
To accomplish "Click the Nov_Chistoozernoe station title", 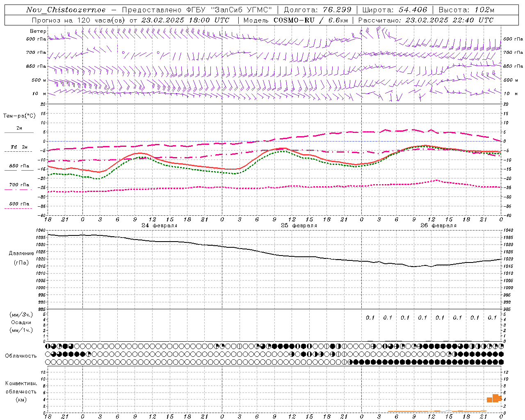I will tap(66, 10).
